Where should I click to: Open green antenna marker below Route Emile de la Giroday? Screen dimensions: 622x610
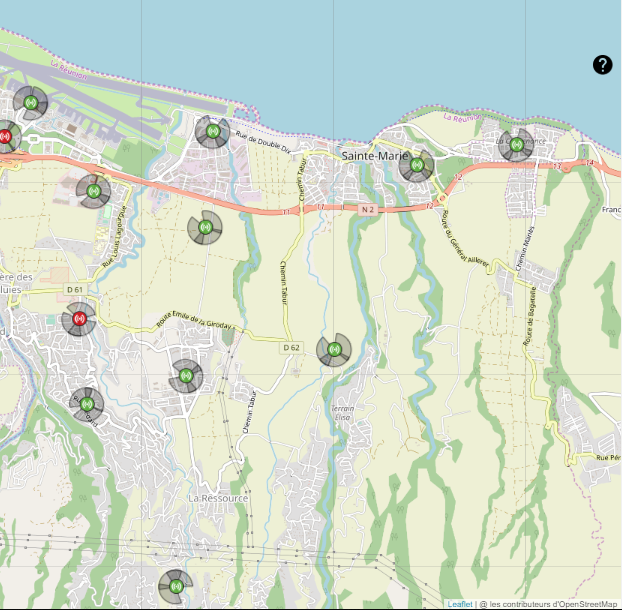click(x=185, y=376)
